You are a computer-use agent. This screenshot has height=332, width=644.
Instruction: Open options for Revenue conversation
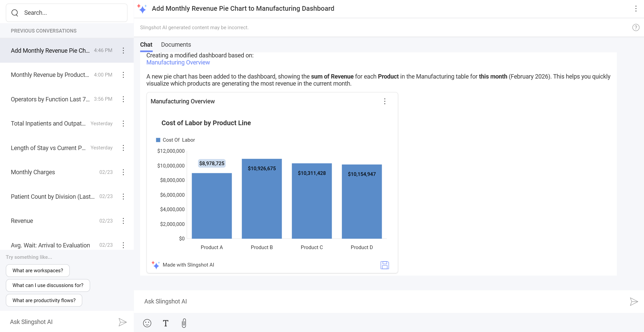pos(123,221)
